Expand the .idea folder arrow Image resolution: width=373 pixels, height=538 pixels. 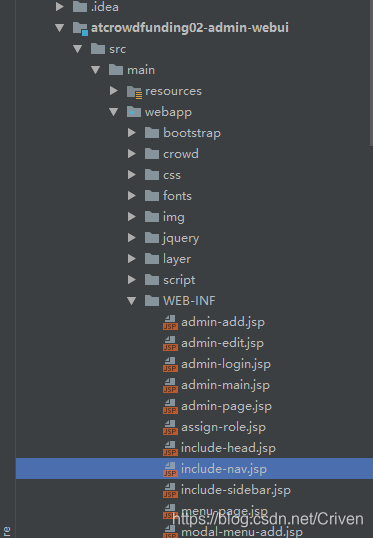(x=60, y=7)
